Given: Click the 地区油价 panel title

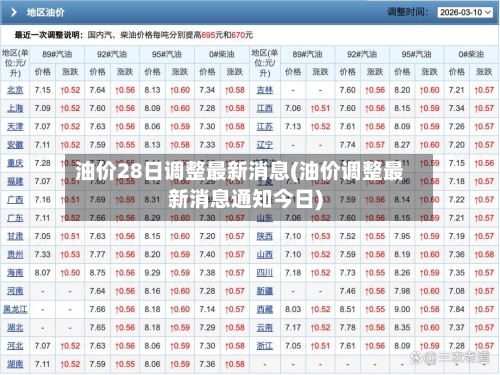Looking at the screenshot, I should [46, 13].
